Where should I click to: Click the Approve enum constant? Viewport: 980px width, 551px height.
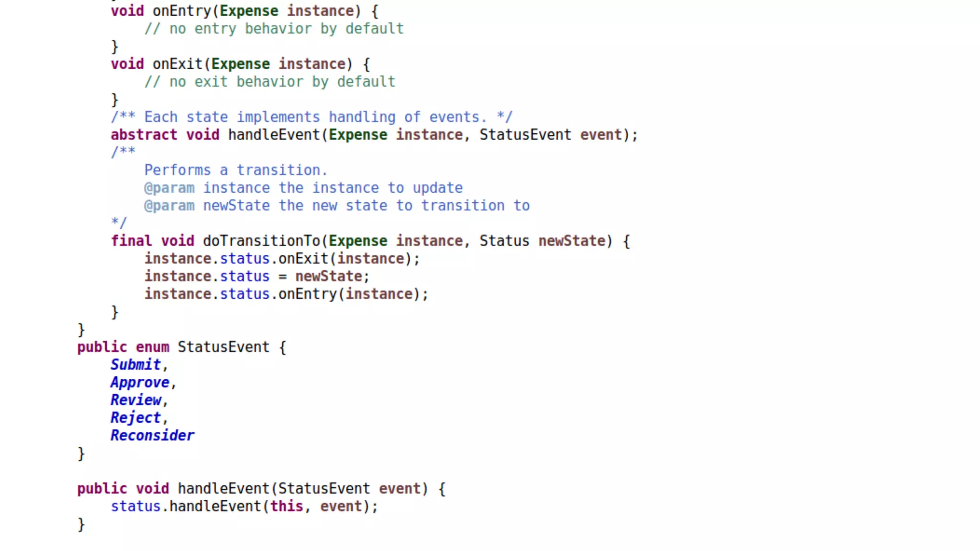point(140,382)
